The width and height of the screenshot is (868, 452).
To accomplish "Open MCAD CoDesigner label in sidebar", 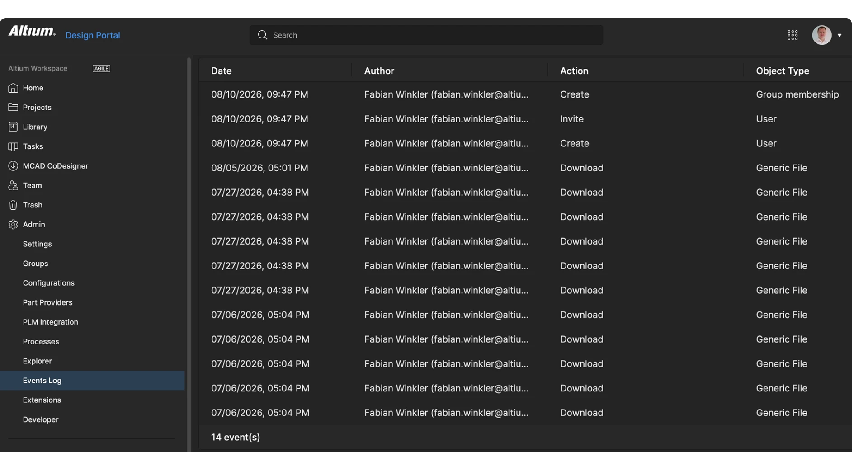I will (x=56, y=166).
